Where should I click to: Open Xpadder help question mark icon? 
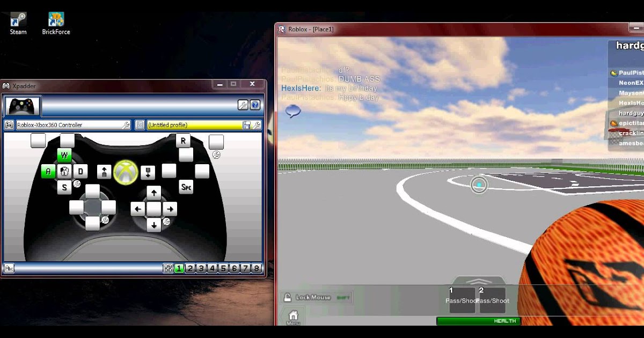pyautogui.click(x=255, y=105)
